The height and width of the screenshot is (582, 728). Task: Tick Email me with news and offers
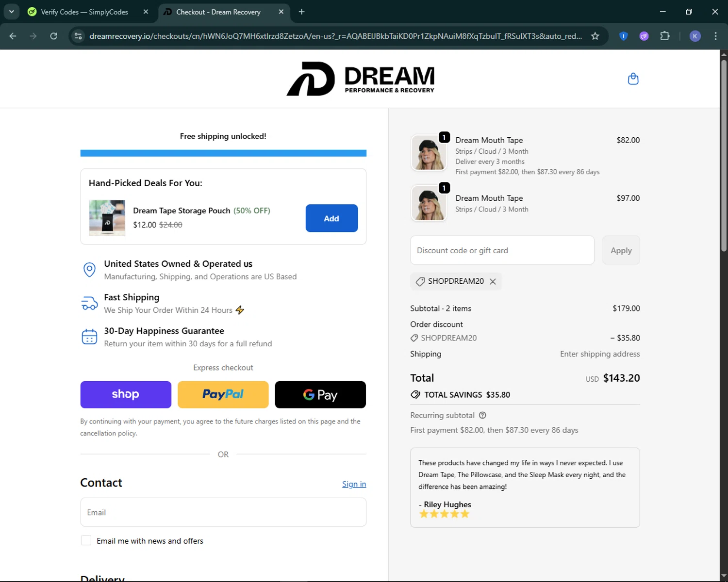[86, 540]
